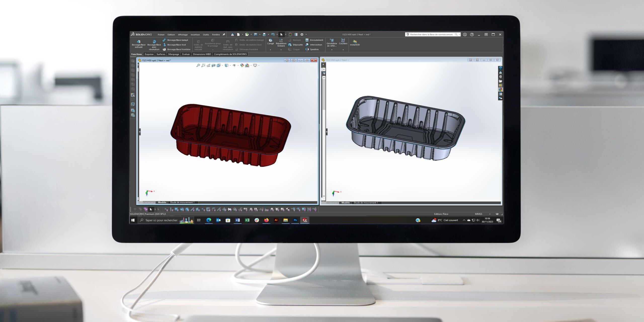Expand the Options gear dropdown arrow
Image resolution: width=644 pixels, height=322 pixels.
(x=306, y=34)
